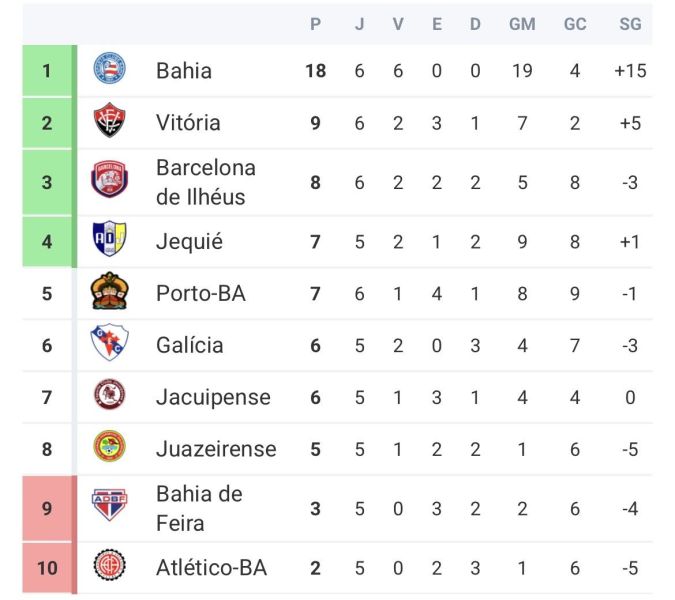Click the Juazeirense team name

pyautogui.click(x=216, y=449)
